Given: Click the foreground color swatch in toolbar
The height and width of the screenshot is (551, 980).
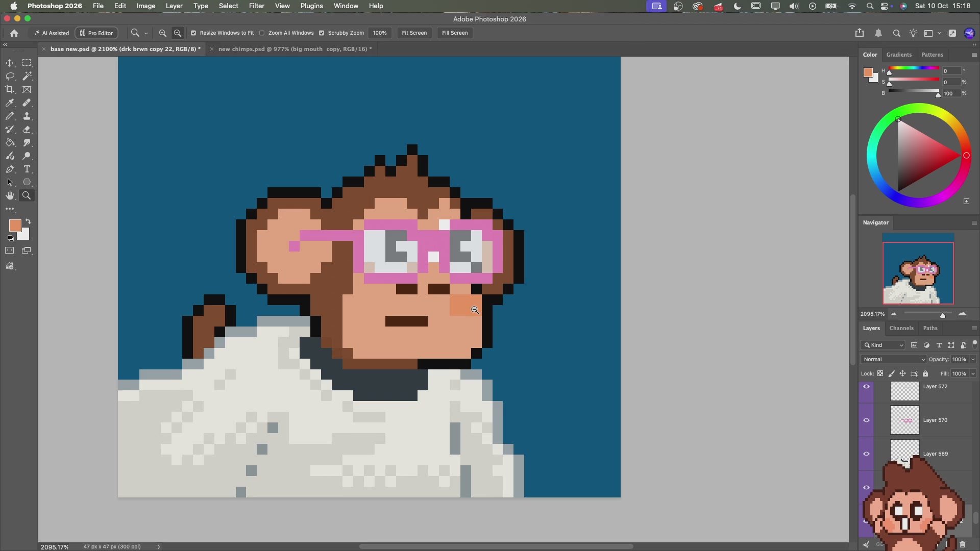Looking at the screenshot, I should click(15, 226).
